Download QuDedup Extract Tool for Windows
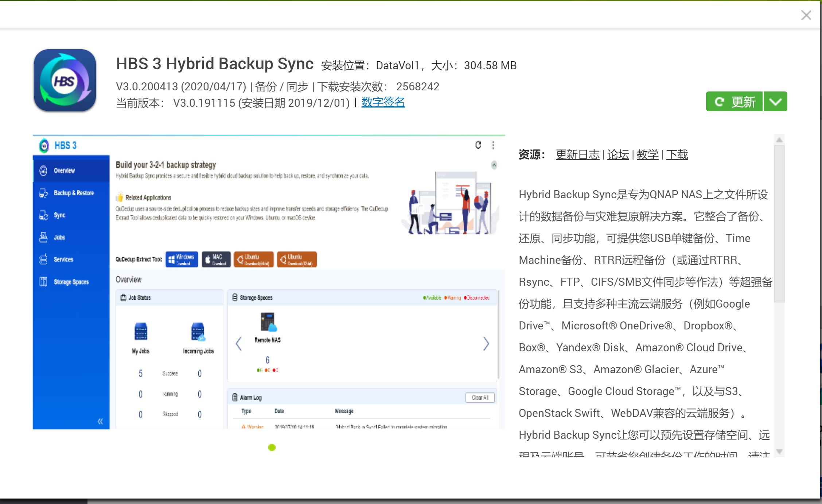 182,259
